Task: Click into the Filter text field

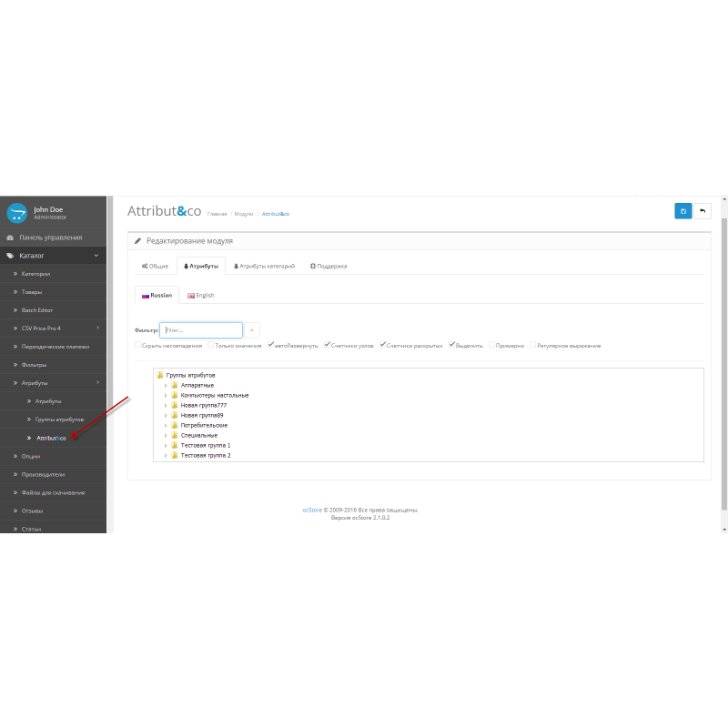Action: coord(202,330)
